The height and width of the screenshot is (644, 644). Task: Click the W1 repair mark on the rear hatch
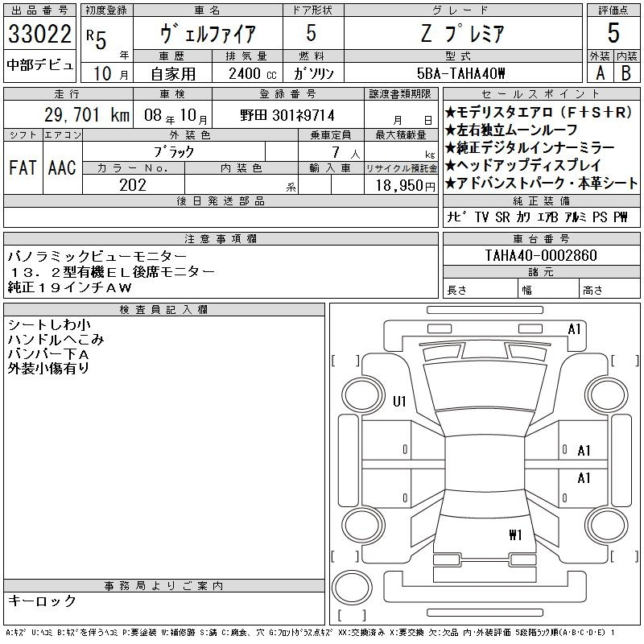(x=516, y=534)
